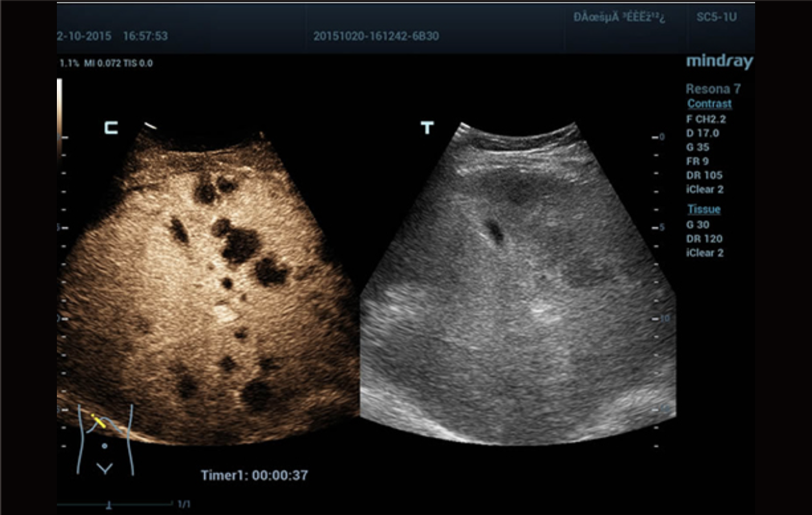Click the 2-10-2015 date text
Viewport: 812px width, 515px height.
coord(83,36)
